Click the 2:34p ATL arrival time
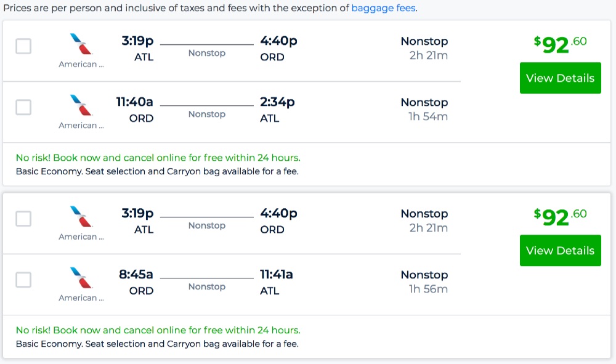 277,102
